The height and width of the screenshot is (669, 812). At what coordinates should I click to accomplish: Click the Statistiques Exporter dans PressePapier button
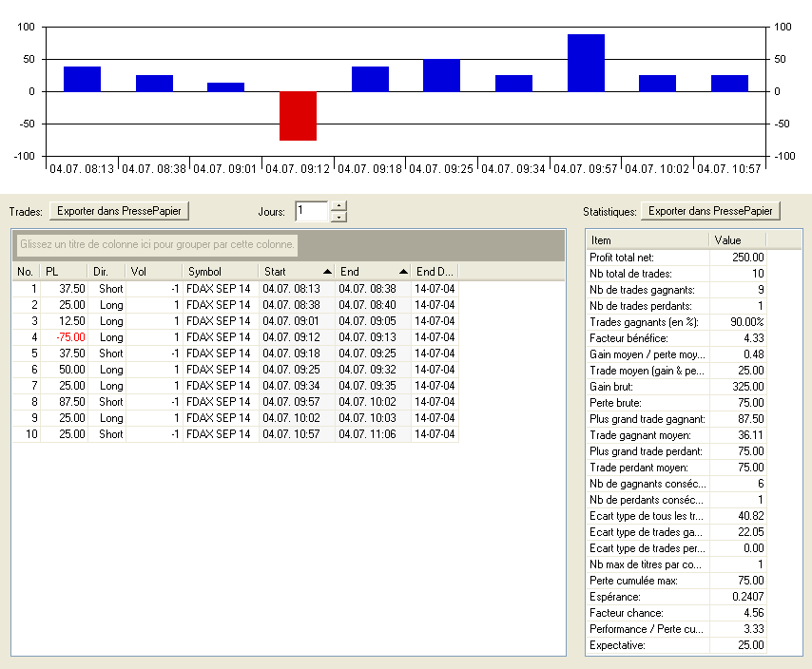(x=711, y=210)
